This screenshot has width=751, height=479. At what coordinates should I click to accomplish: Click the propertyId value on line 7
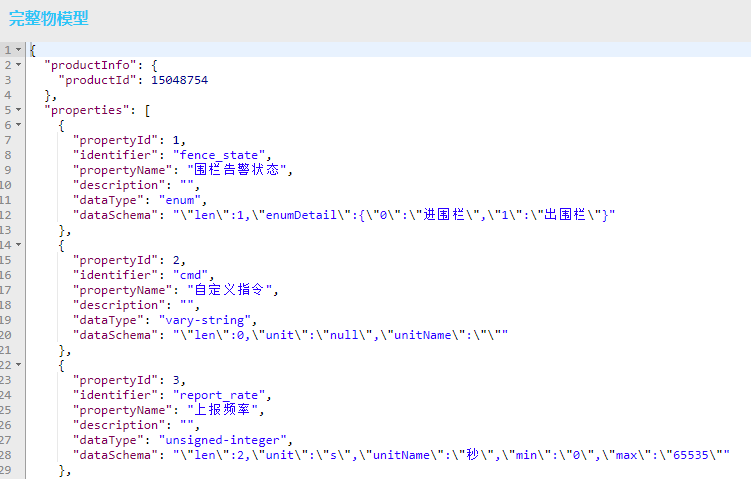point(176,140)
